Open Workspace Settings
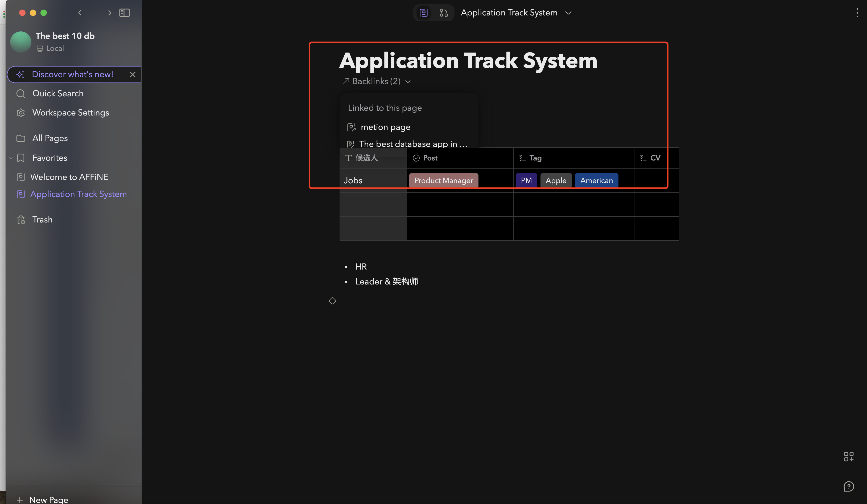 pyautogui.click(x=70, y=113)
